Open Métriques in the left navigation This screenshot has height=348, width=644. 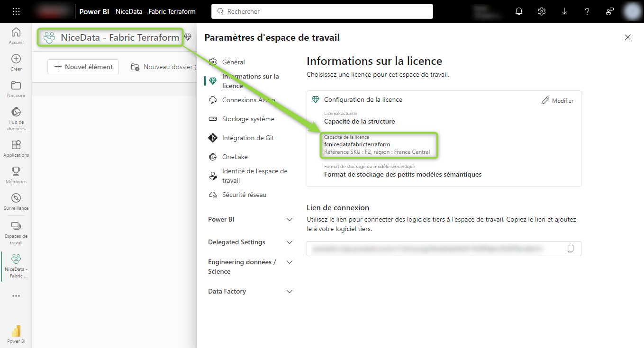click(16, 175)
